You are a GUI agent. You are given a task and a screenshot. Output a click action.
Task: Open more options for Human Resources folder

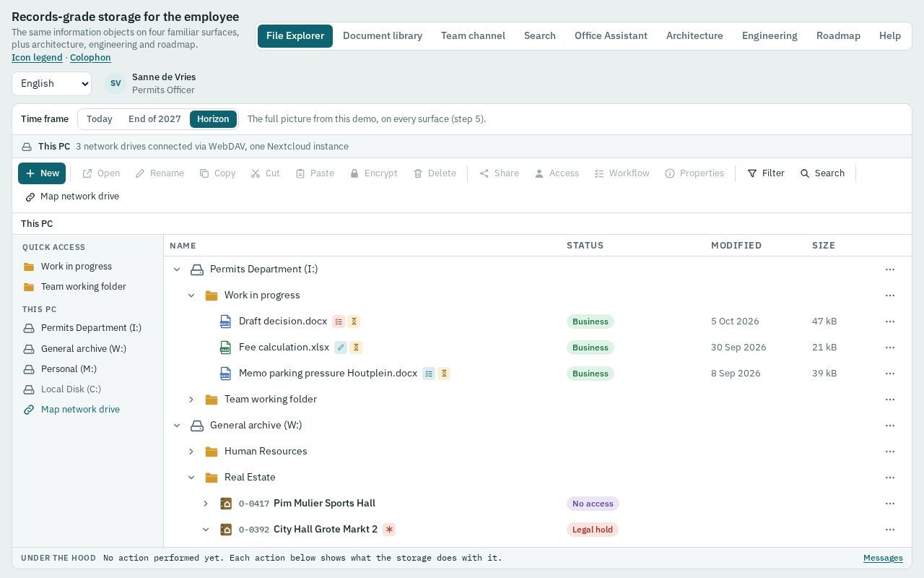(x=890, y=452)
